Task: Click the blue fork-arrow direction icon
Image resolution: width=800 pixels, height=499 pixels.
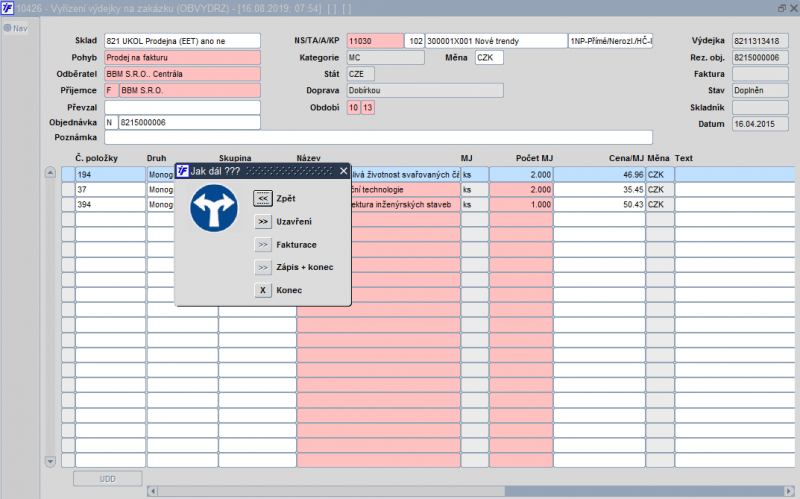Action: click(x=214, y=208)
